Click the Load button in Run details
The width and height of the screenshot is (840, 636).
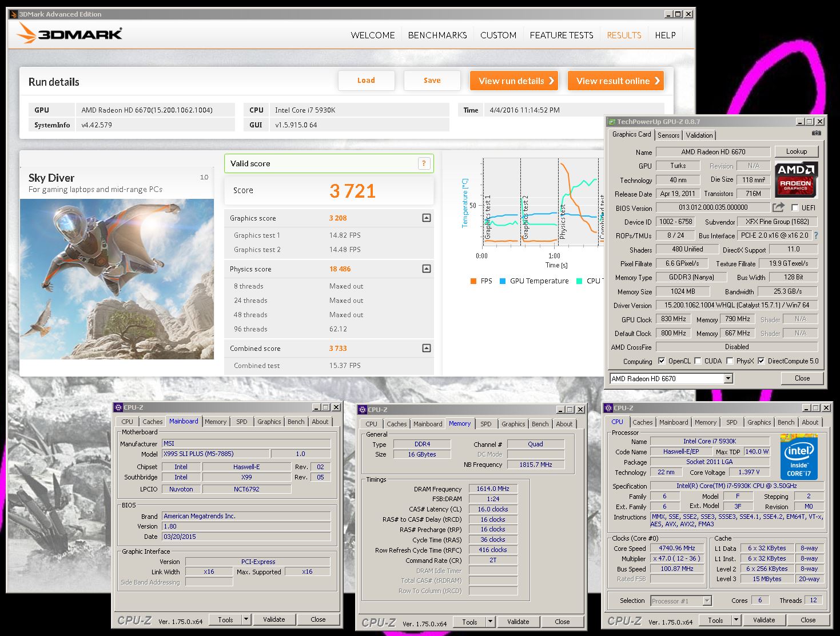367,81
